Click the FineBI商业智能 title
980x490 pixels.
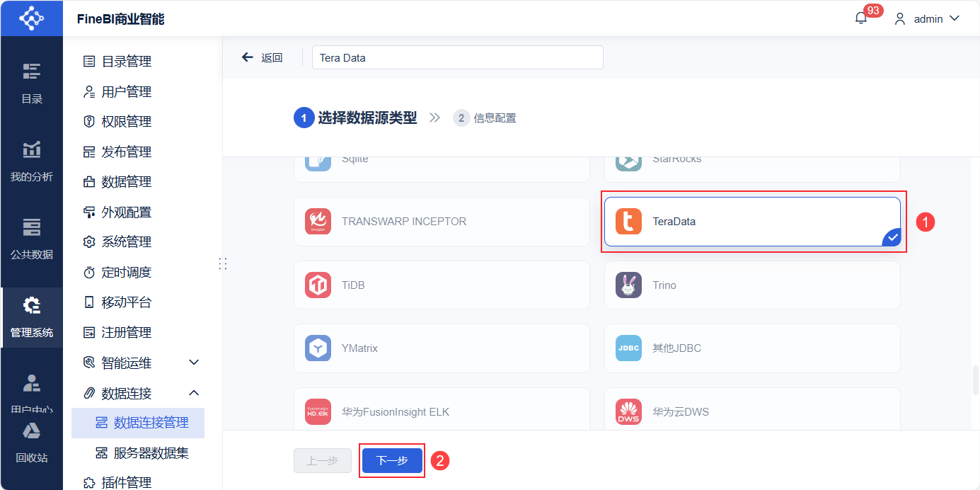coord(120,19)
